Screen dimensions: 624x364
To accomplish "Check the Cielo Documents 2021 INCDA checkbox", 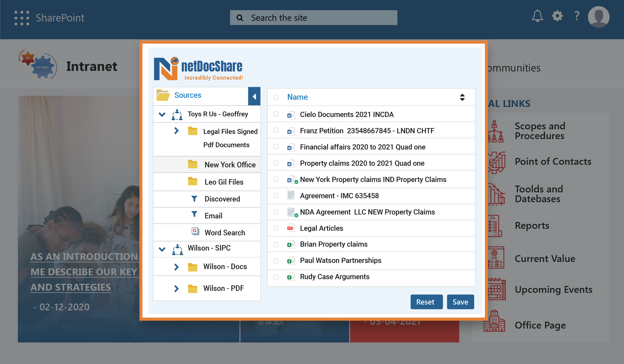I will [x=276, y=114].
